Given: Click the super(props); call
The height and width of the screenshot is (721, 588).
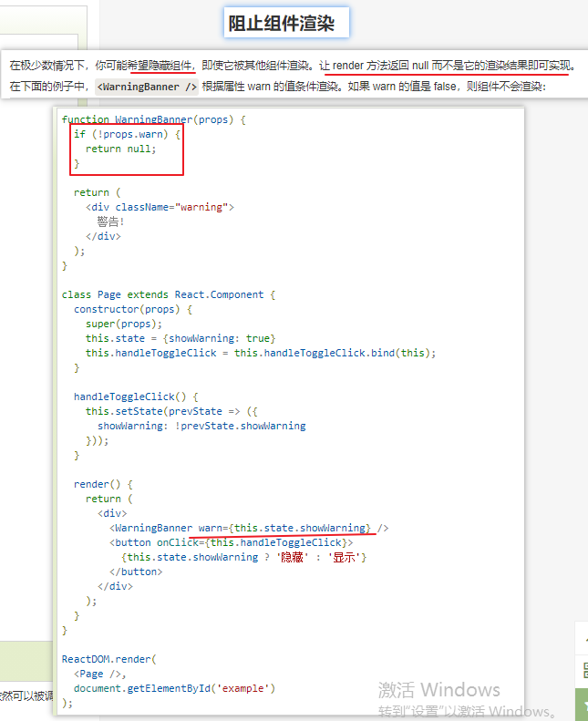Looking at the screenshot, I should click(124, 324).
